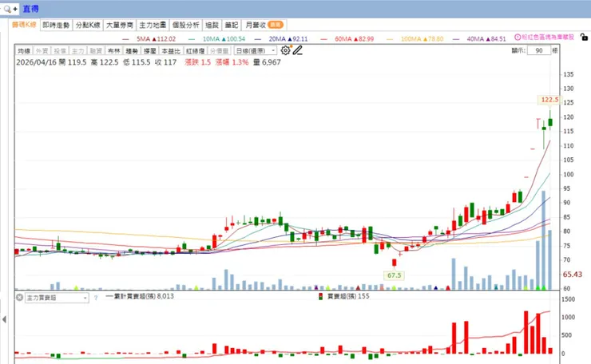The width and height of the screenshot is (591, 364).
Task: Open chart settings gear icon
Action: point(286,50)
